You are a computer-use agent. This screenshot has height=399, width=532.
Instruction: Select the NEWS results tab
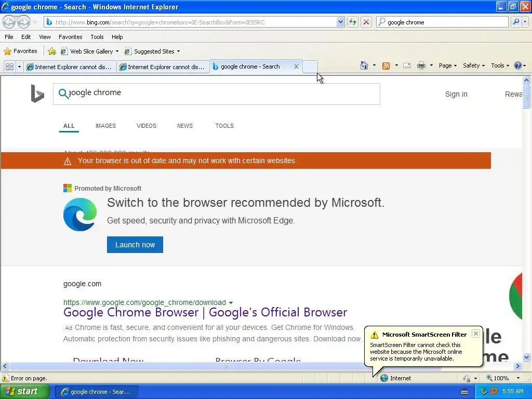click(185, 126)
